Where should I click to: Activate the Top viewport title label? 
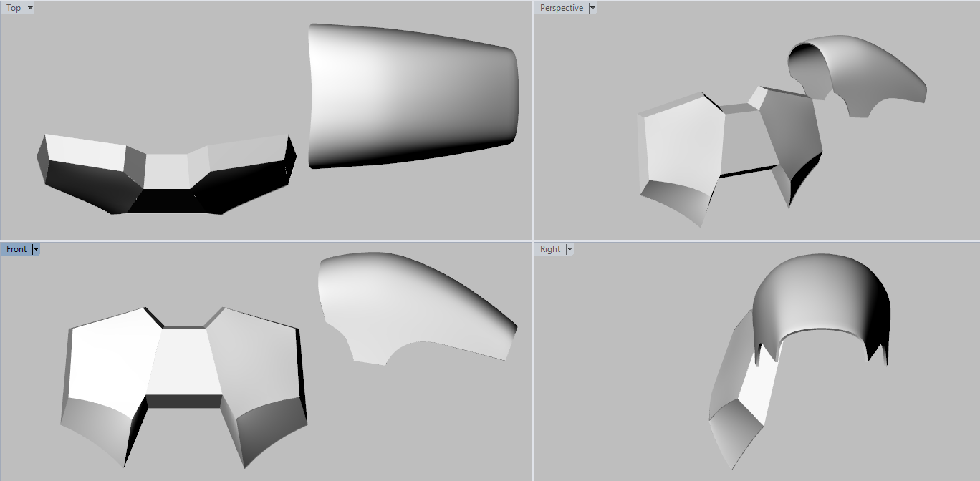tap(14, 8)
